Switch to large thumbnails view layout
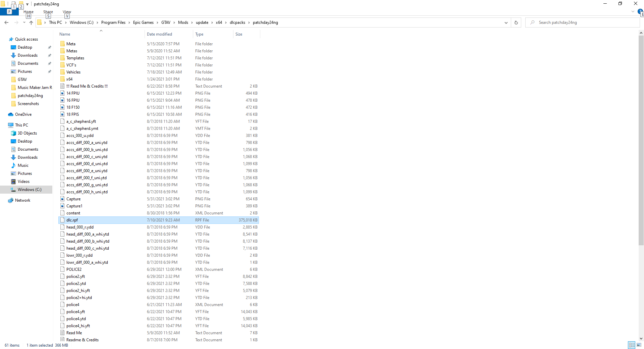Viewport: 644px width, 349px height. [x=639, y=345]
